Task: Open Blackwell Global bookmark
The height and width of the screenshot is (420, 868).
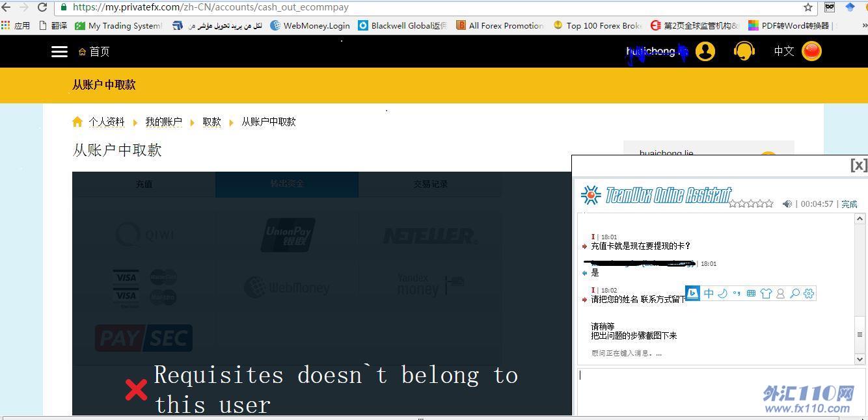Action: (x=402, y=25)
